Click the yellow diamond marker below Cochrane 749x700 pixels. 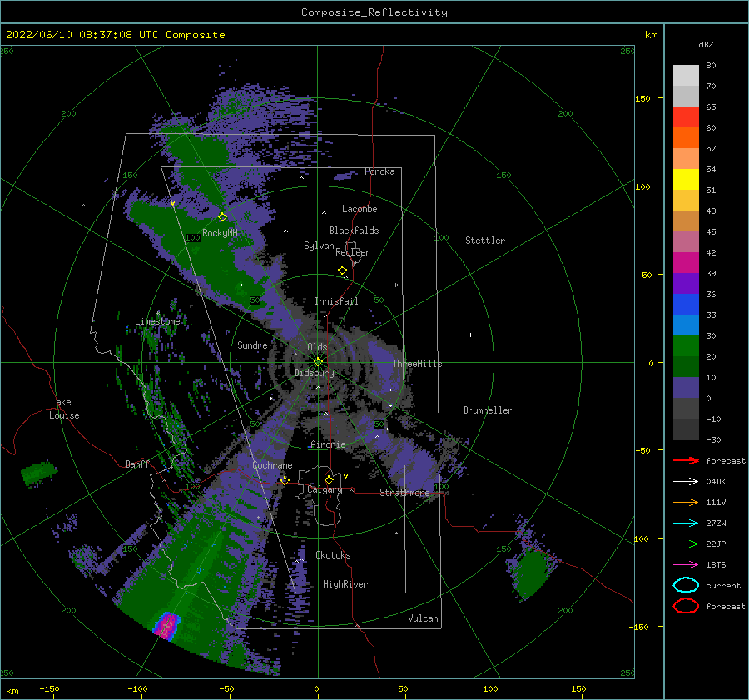(x=285, y=480)
